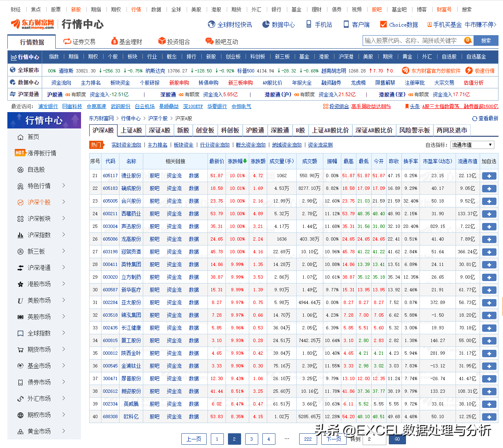Expand the 沪深个股 sidebar chevron
The width and height of the screenshot is (503, 448).
(63, 202)
